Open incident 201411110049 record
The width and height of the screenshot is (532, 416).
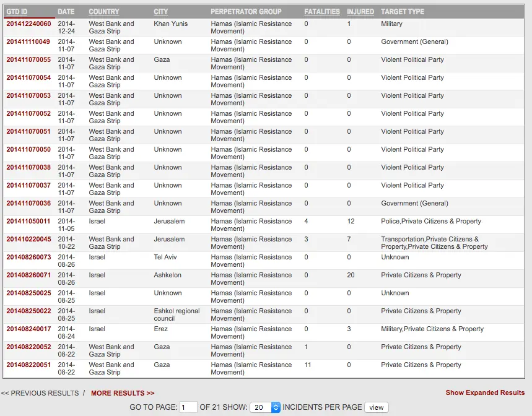pos(28,42)
